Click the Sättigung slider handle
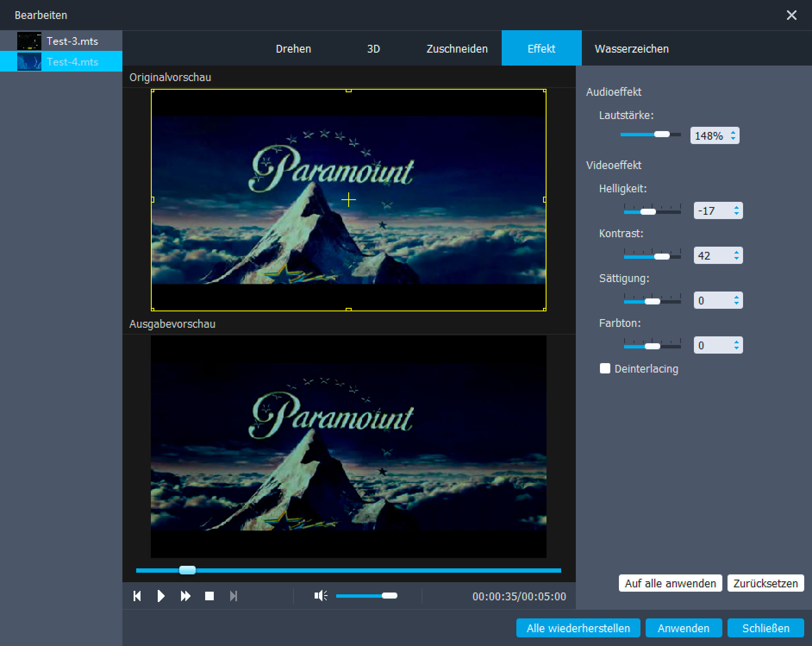The height and width of the screenshot is (646, 812). point(653,301)
